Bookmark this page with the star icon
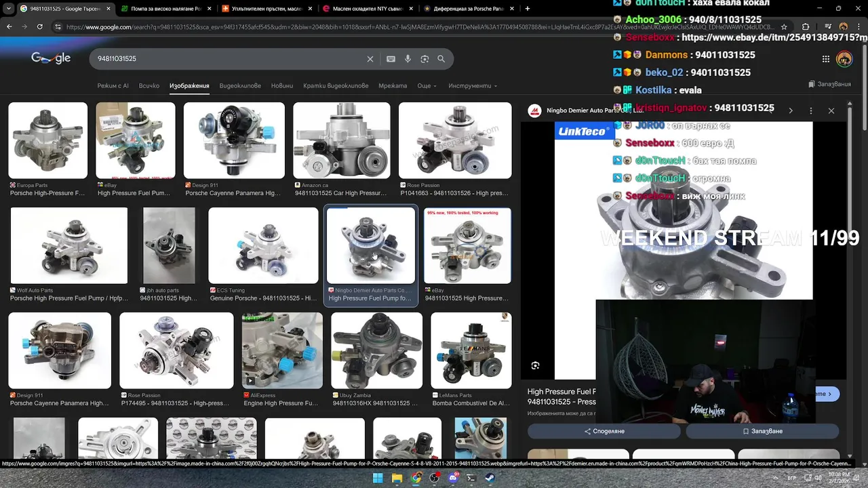This screenshot has height=488, width=868. (x=785, y=26)
